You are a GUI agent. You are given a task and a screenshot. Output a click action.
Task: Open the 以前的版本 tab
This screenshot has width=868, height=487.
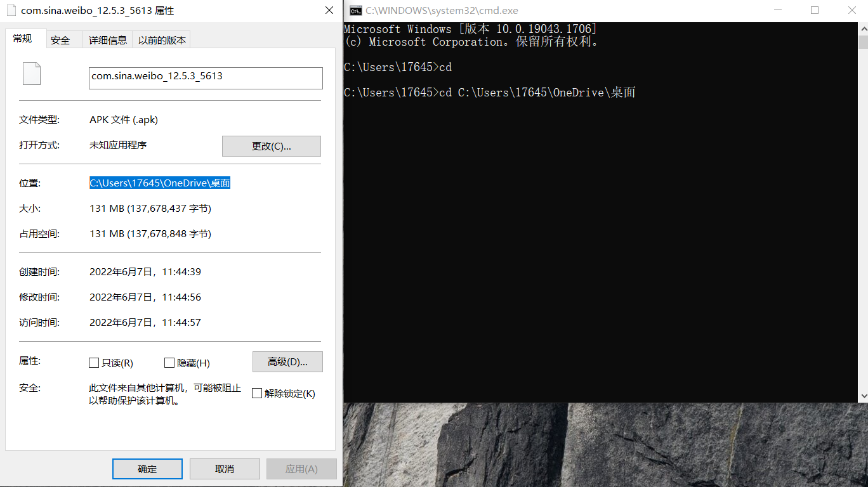[x=162, y=40]
